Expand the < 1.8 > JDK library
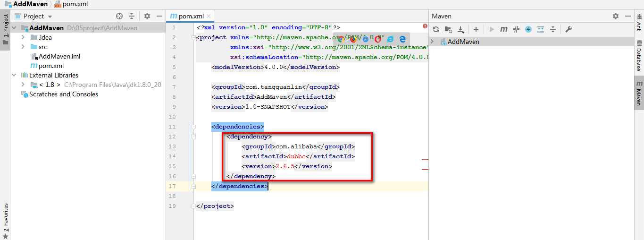644x240 pixels. point(23,85)
